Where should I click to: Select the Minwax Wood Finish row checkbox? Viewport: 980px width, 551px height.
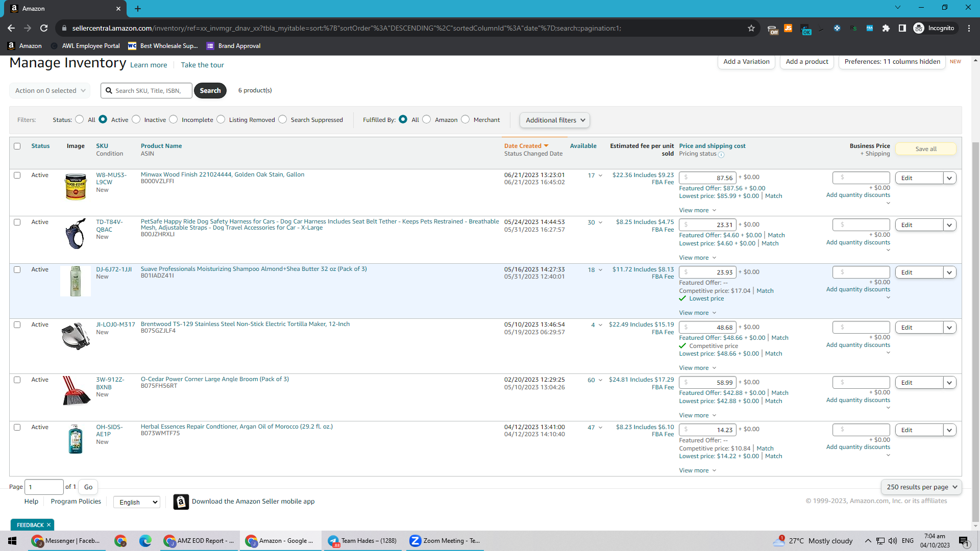click(17, 176)
